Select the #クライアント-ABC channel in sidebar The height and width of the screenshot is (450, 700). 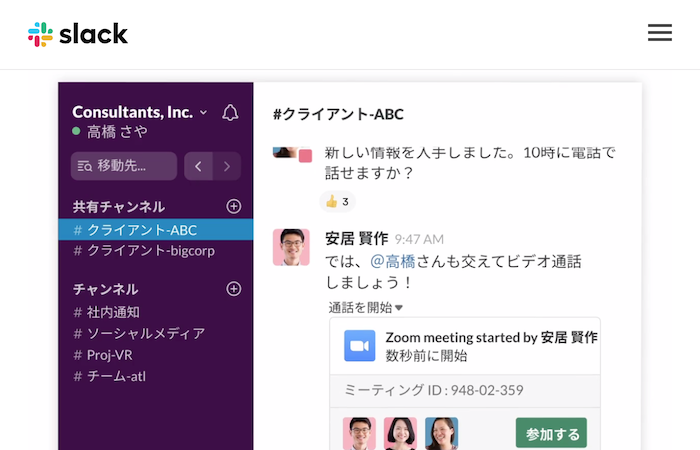[x=156, y=229]
